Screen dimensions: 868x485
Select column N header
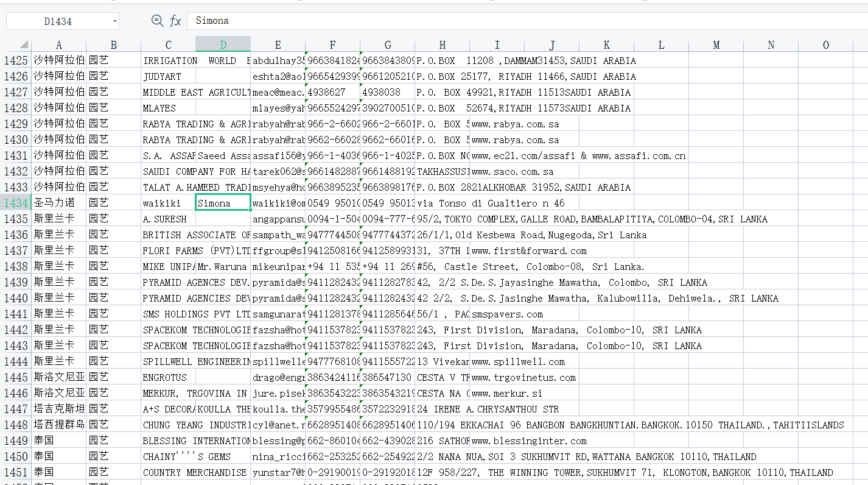pyautogui.click(x=771, y=44)
